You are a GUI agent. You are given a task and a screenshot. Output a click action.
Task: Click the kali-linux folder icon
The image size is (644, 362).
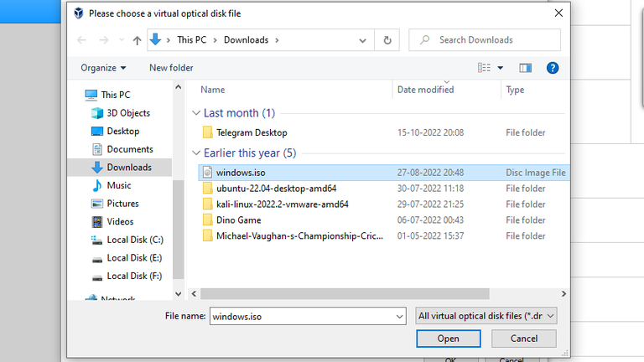[207, 204]
